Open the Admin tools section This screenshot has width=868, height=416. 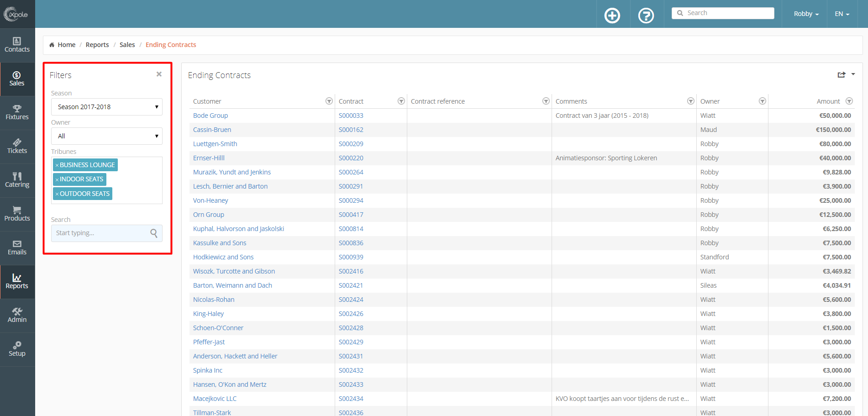click(x=17, y=315)
